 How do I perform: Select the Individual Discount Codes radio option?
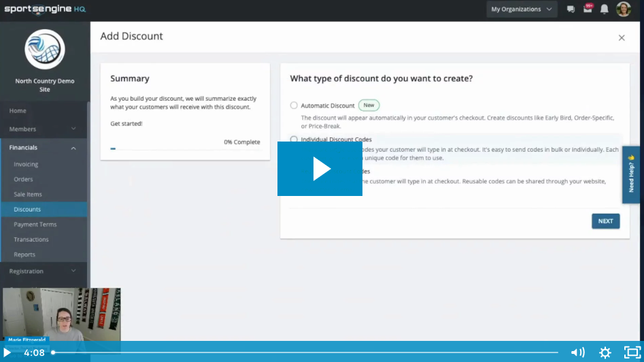pyautogui.click(x=294, y=139)
